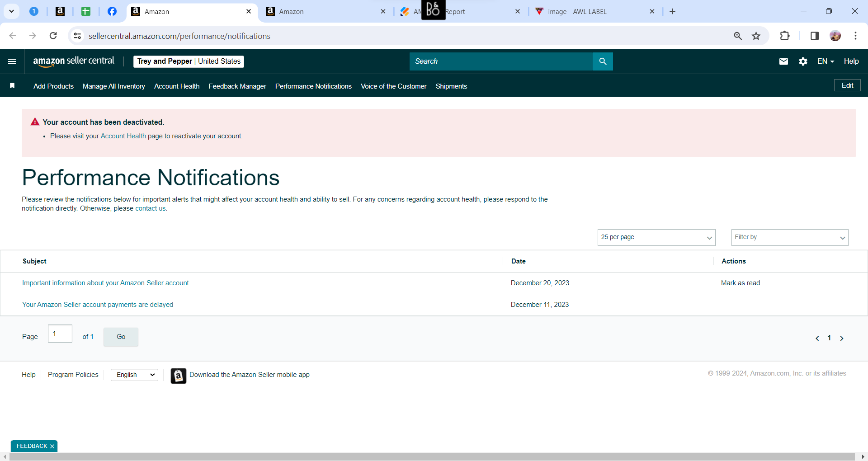
Task: Open the Facebook pinned tab
Action: click(x=112, y=11)
